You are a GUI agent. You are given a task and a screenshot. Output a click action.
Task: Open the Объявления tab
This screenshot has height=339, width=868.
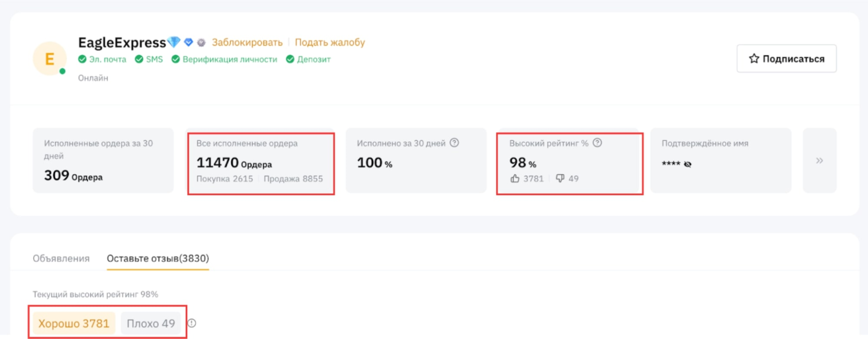(x=61, y=258)
